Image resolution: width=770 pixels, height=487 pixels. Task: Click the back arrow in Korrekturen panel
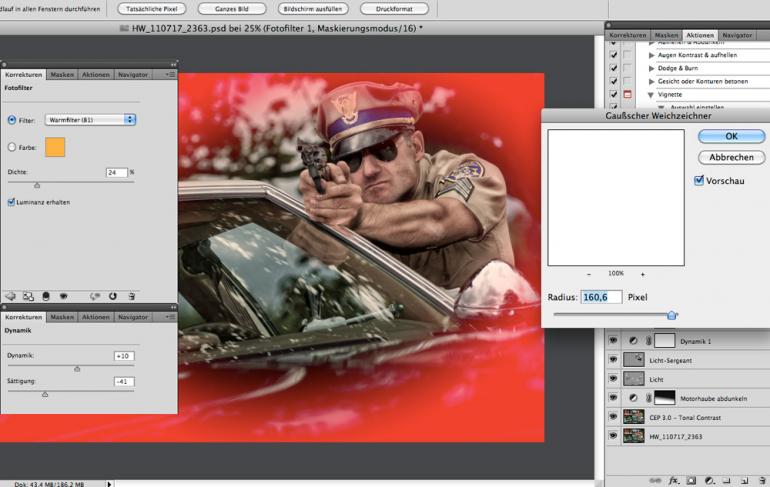click(11, 296)
